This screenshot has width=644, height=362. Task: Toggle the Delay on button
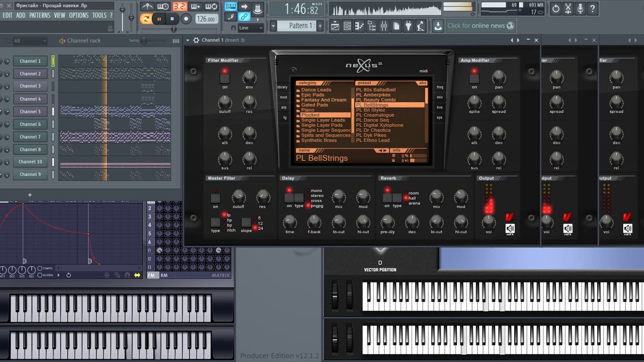289,198
